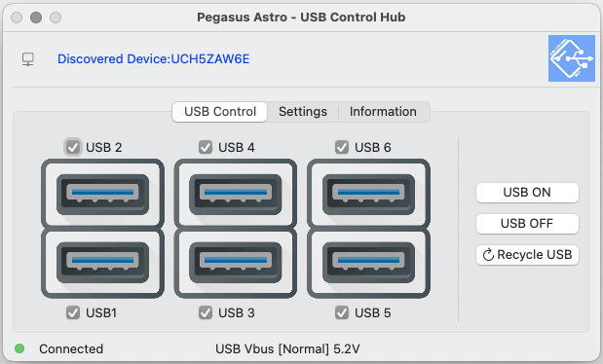Click the blue Pegasus USB hub logo
Image resolution: width=603 pixels, height=364 pixels.
[x=572, y=58]
